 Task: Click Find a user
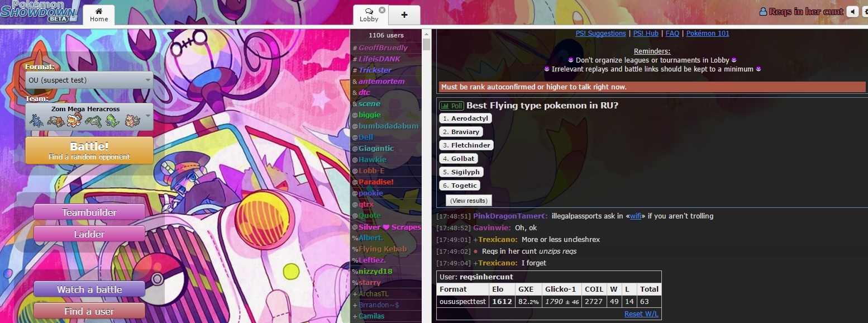[x=89, y=311]
